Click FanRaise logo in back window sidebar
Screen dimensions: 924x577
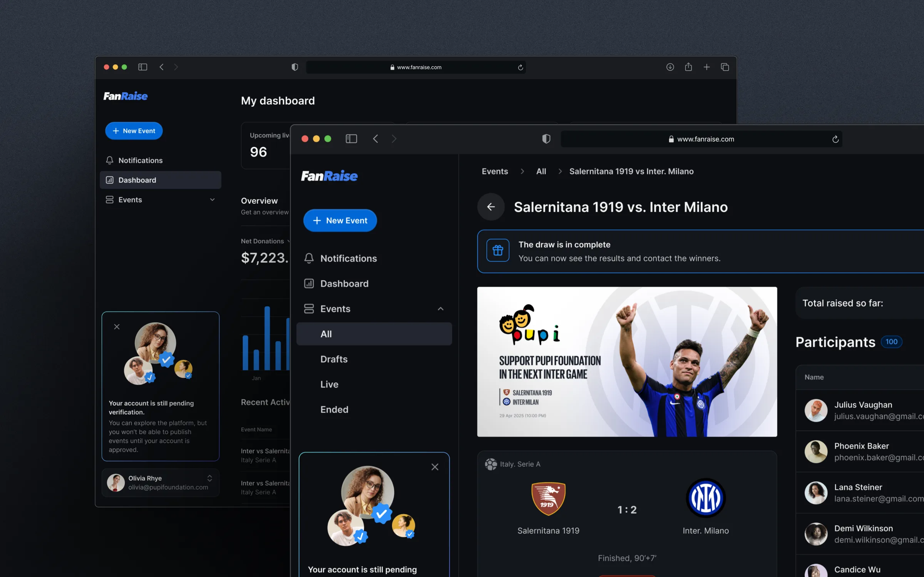click(x=126, y=96)
